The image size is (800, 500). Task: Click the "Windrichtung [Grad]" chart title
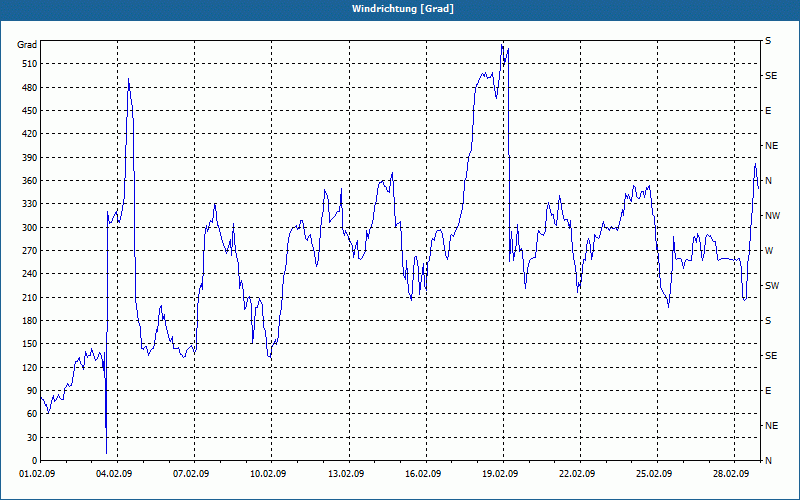[x=403, y=9]
